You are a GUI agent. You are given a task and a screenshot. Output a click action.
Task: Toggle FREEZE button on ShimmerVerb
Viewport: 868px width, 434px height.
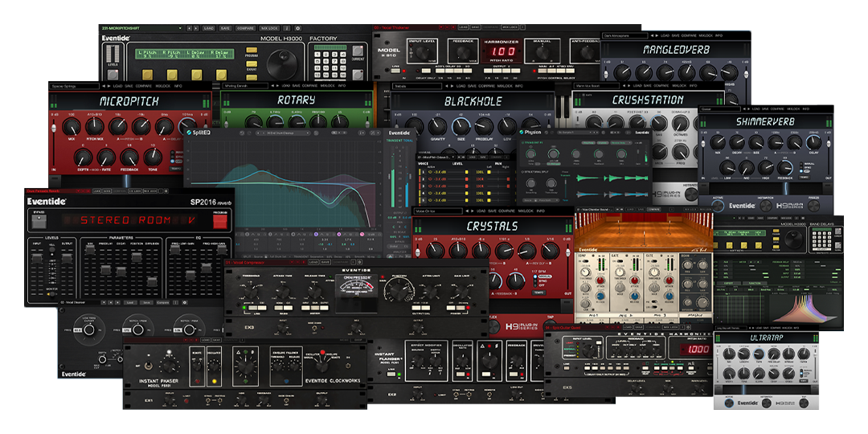pos(813,206)
